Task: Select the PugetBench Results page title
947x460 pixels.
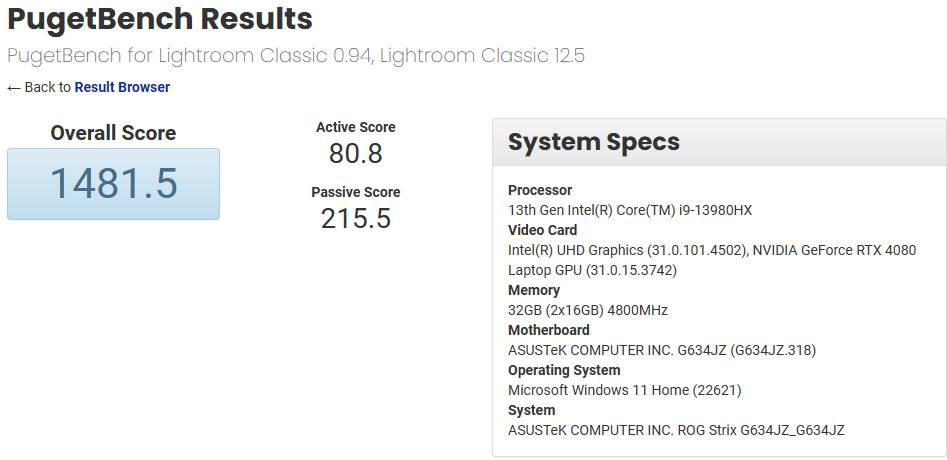Action: pyautogui.click(x=160, y=19)
